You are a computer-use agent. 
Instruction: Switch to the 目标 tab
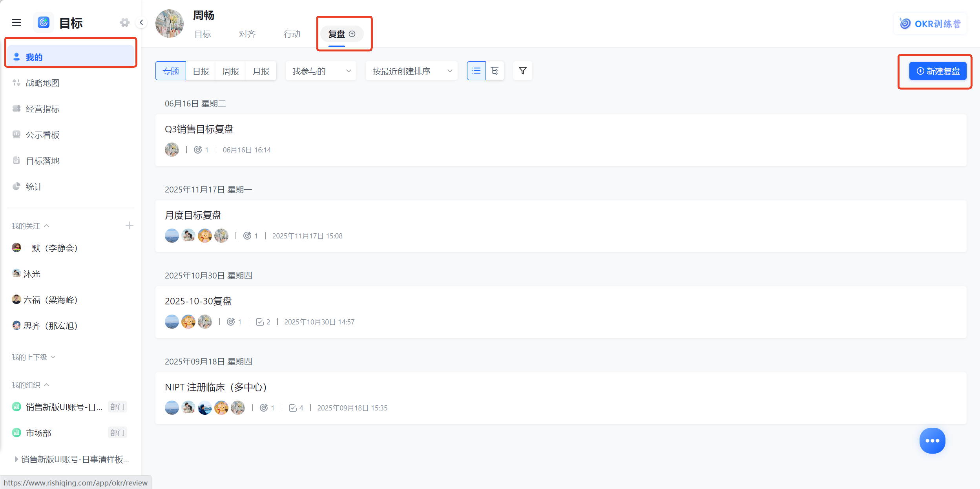(x=203, y=34)
